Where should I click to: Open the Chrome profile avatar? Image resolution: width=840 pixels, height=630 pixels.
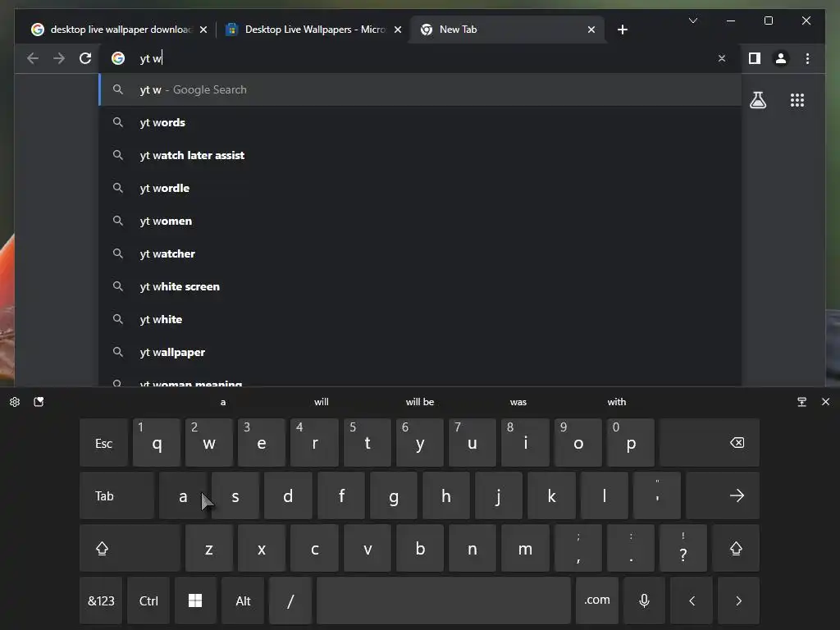click(781, 58)
